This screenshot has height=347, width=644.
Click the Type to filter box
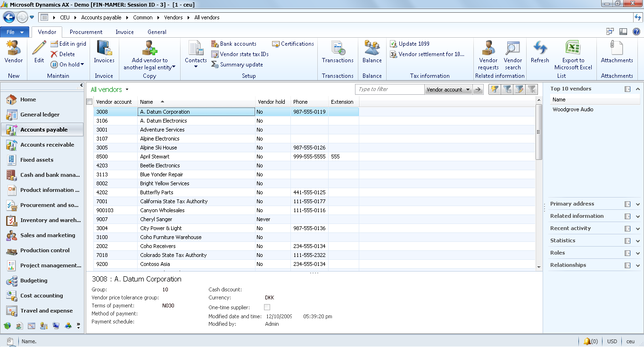[390, 90]
